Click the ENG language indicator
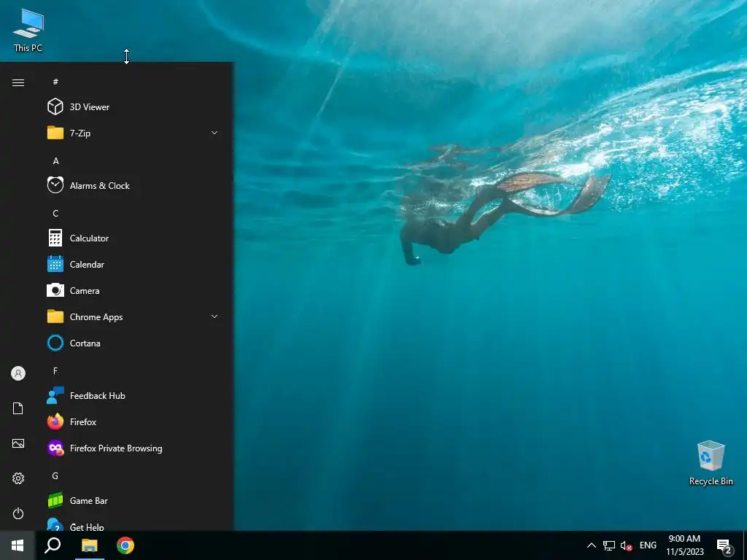The image size is (747, 560). (x=648, y=545)
